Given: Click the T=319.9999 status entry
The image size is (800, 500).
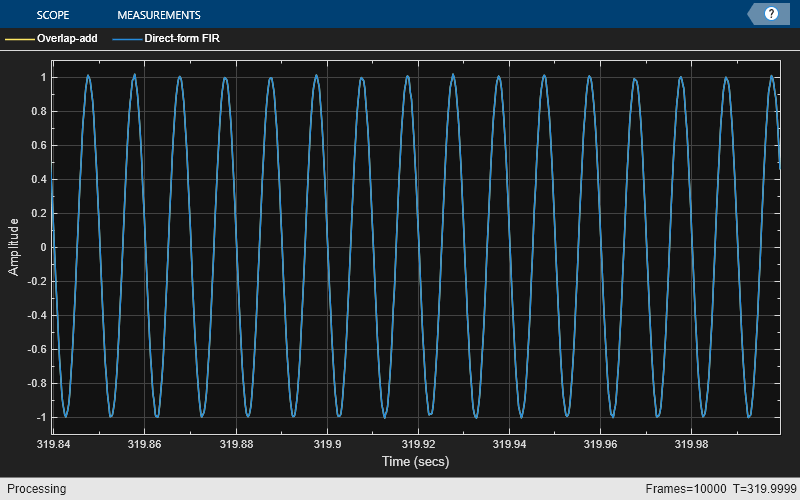Looking at the screenshot, I should tap(765, 489).
